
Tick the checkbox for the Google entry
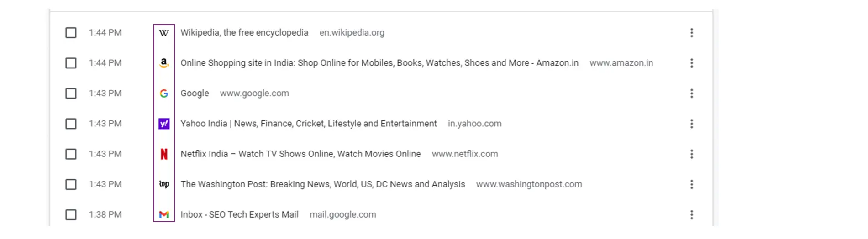click(71, 94)
